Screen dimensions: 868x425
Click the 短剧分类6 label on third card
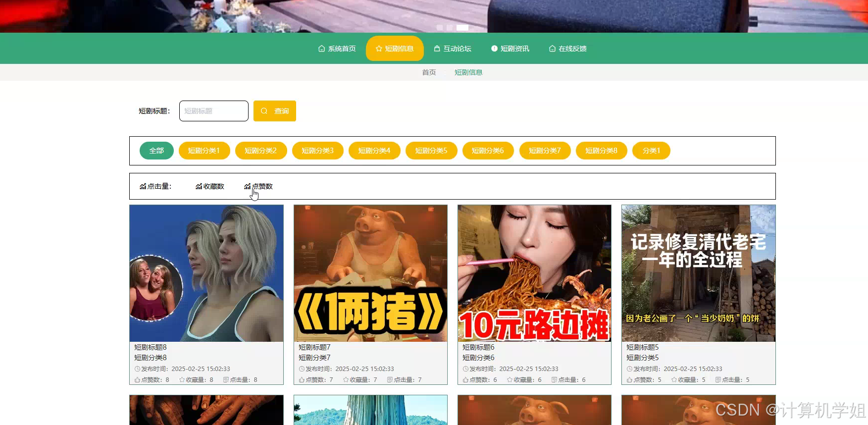(x=478, y=358)
